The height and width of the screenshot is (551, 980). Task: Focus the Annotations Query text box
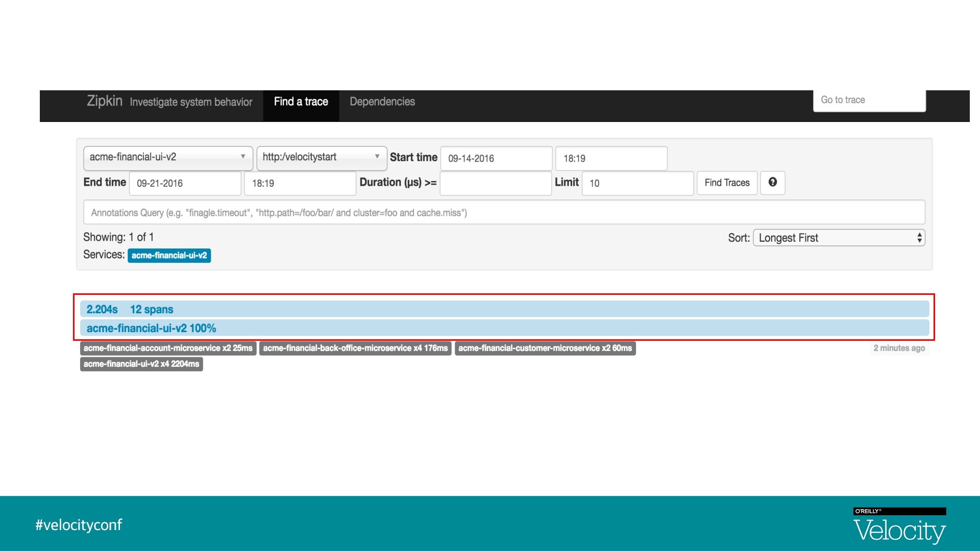[504, 213]
